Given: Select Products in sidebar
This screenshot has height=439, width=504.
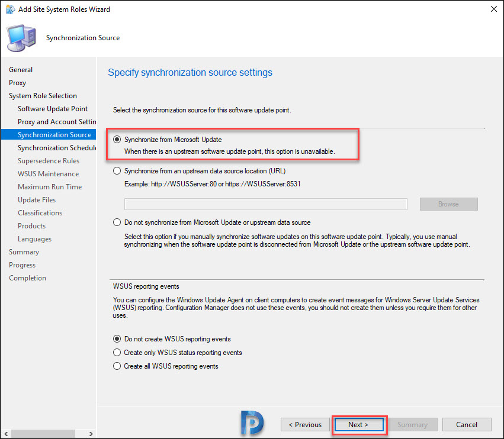Looking at the screenshot, I should (x=31, y=226).
